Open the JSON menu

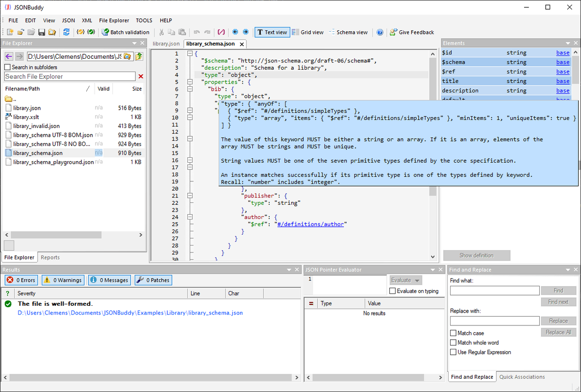pyautogui.click(x=69, y=21)
